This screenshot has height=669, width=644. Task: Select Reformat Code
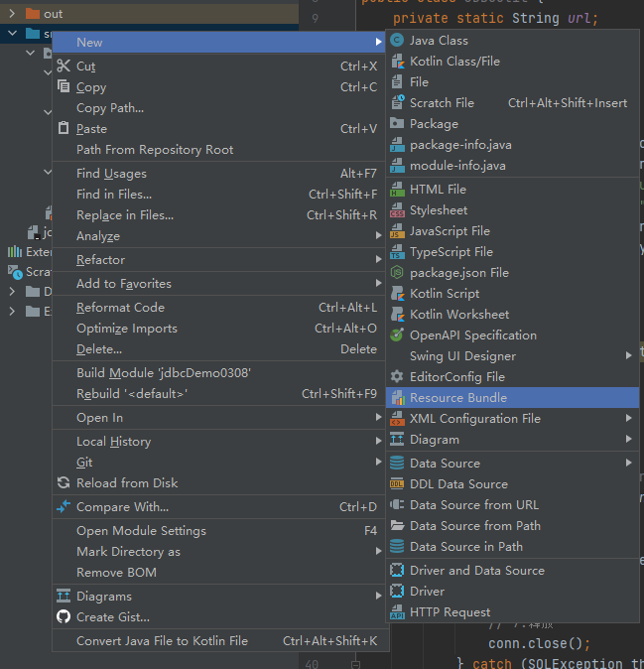pos(218,307)
